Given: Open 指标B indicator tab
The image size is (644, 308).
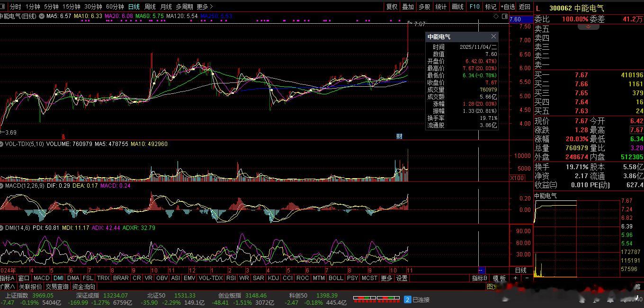Looking at the screenshot, I should click(480, 278).
